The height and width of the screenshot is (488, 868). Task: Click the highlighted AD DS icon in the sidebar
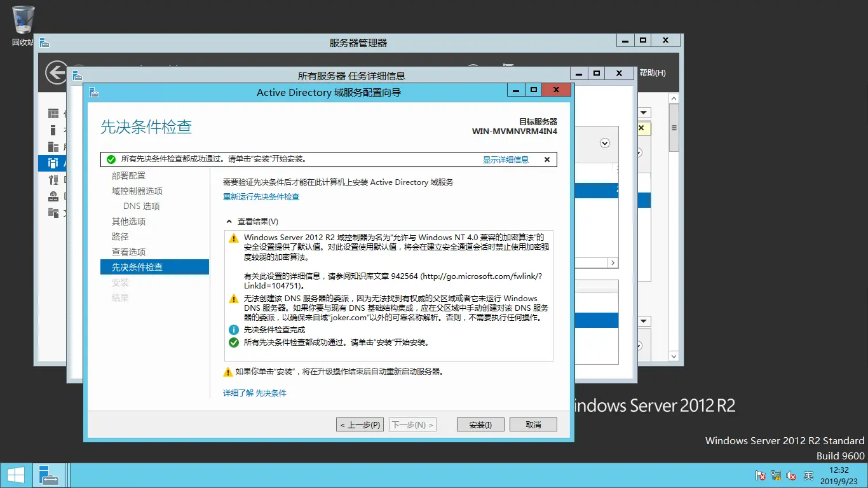click(53, 163)
